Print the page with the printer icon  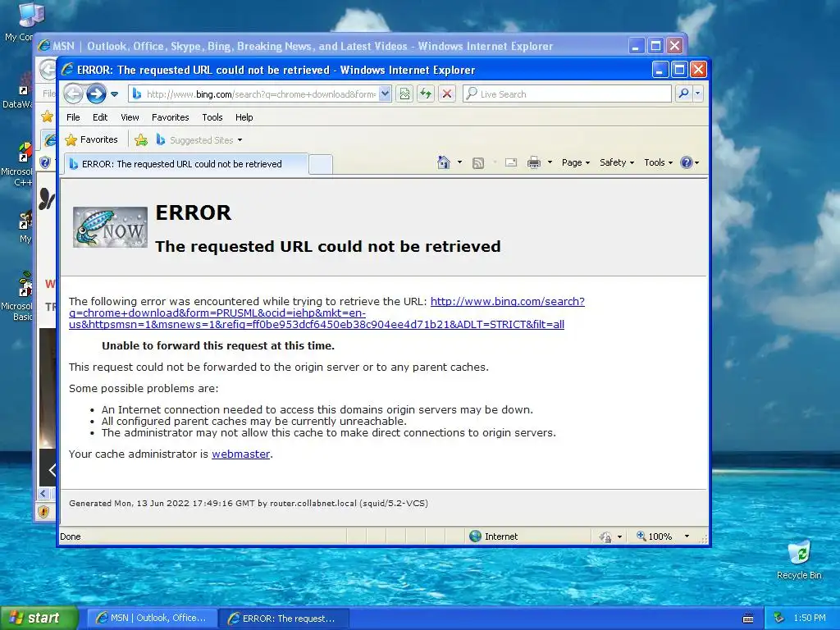tap(533, 162)
